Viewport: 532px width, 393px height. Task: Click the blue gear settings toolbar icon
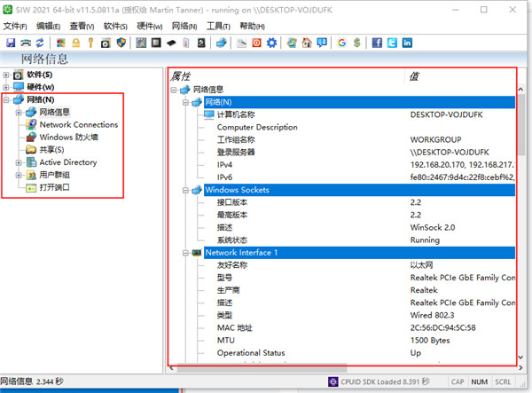click(271, 43)
